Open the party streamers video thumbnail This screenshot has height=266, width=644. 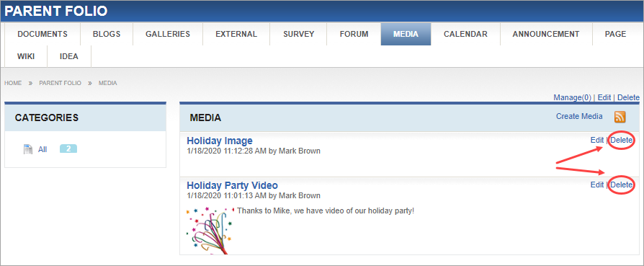pyautogui.click(x=210, y=230)
